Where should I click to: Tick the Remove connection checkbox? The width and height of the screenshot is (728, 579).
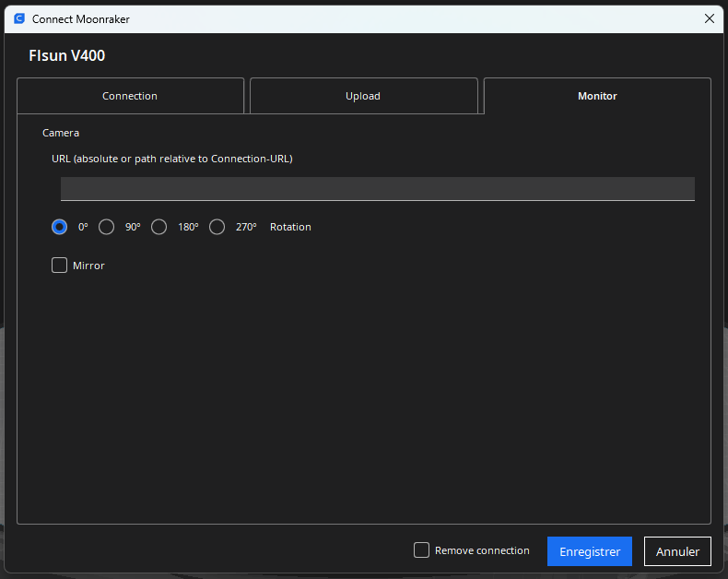421,550
